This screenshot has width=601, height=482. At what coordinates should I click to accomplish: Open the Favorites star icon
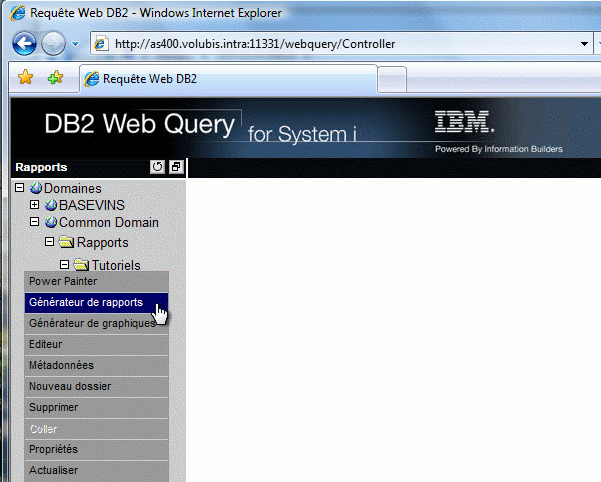[25, 77]
